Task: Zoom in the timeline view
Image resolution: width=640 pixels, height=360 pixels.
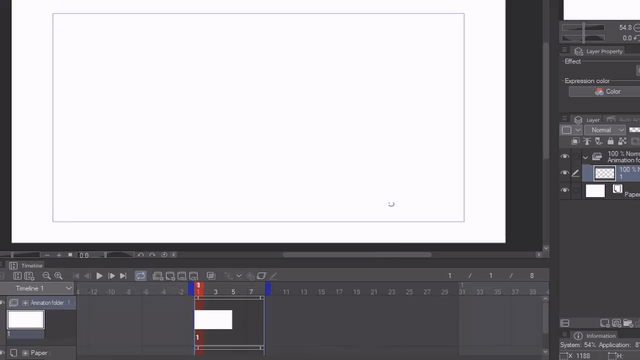Action: tap(58, 276)
